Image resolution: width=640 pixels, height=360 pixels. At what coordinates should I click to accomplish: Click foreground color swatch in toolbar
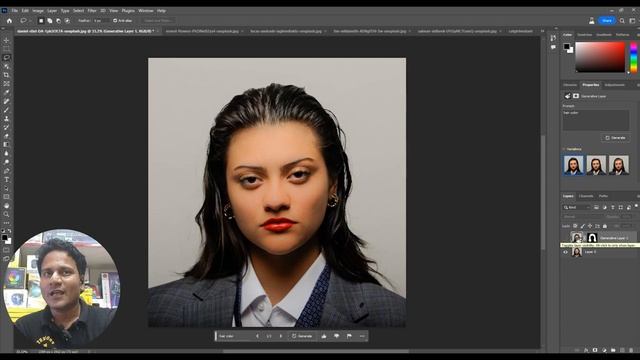tap(4, 237)
